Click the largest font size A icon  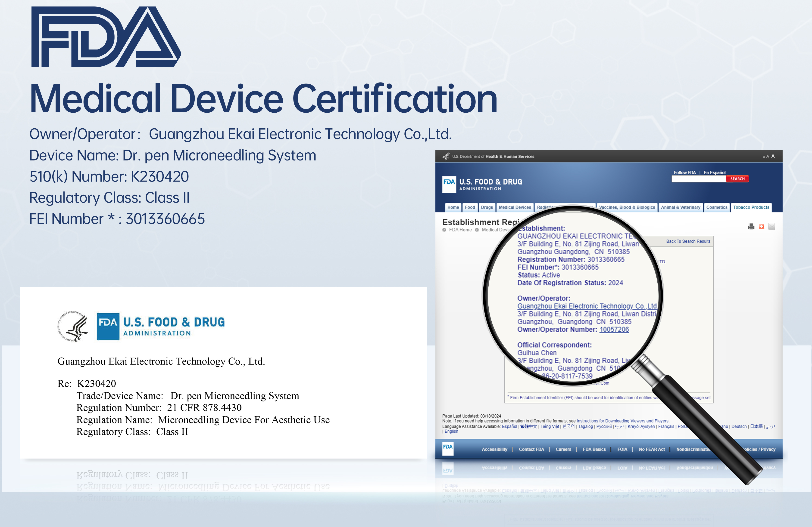(773, 156)
